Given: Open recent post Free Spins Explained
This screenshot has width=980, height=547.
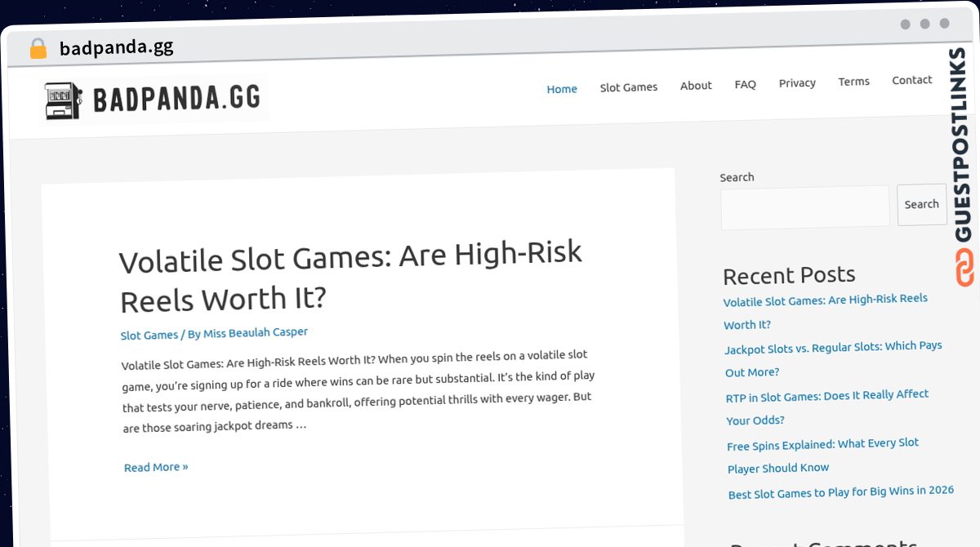Looking at the screenshot, I should (823, 455).
